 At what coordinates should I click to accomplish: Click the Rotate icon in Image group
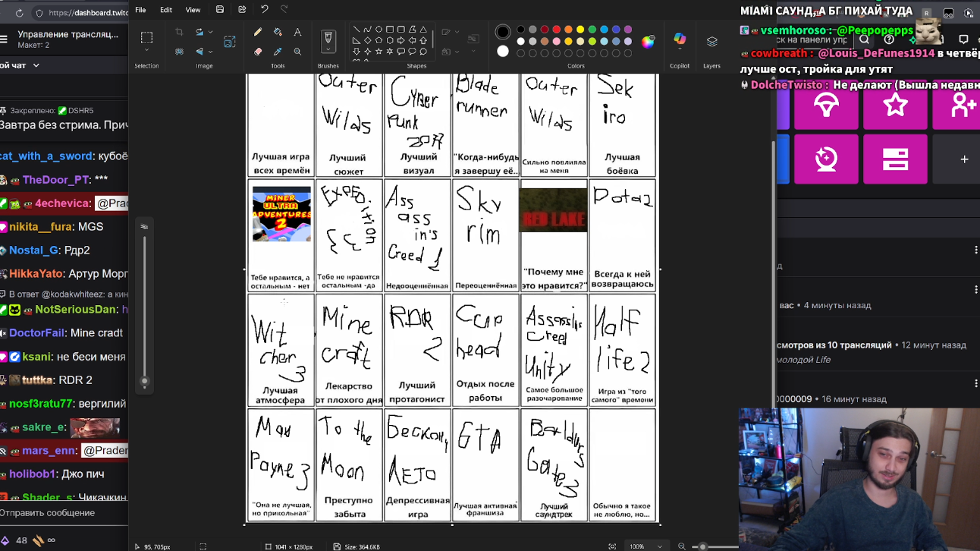tap(199, 32)
